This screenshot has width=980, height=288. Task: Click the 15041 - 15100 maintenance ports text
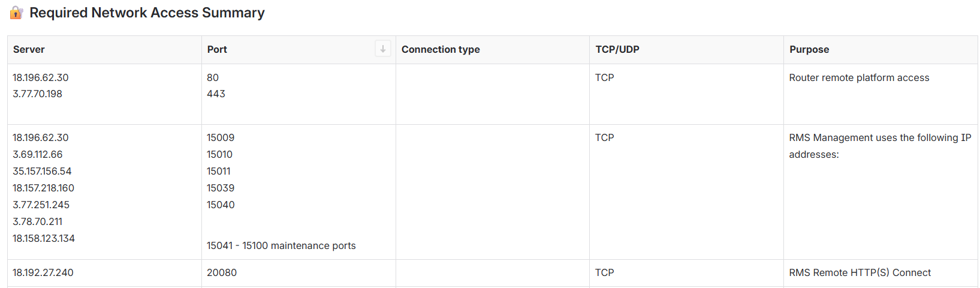click(281, 245)
